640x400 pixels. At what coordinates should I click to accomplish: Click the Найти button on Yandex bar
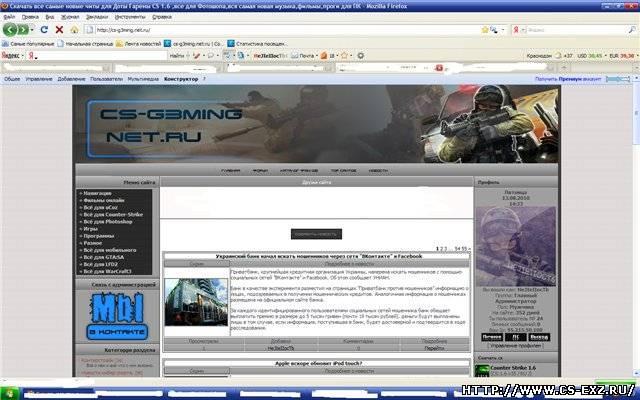point(177,56)
